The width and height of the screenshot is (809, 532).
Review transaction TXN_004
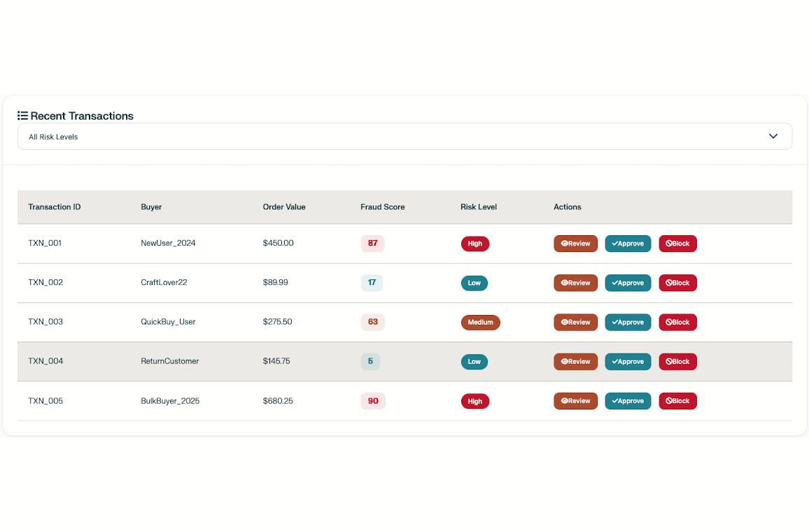tap(575, 362)
